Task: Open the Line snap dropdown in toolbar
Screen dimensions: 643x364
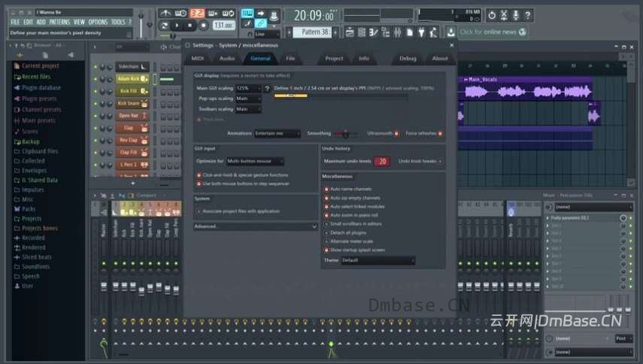Action: tap(267, 35)
